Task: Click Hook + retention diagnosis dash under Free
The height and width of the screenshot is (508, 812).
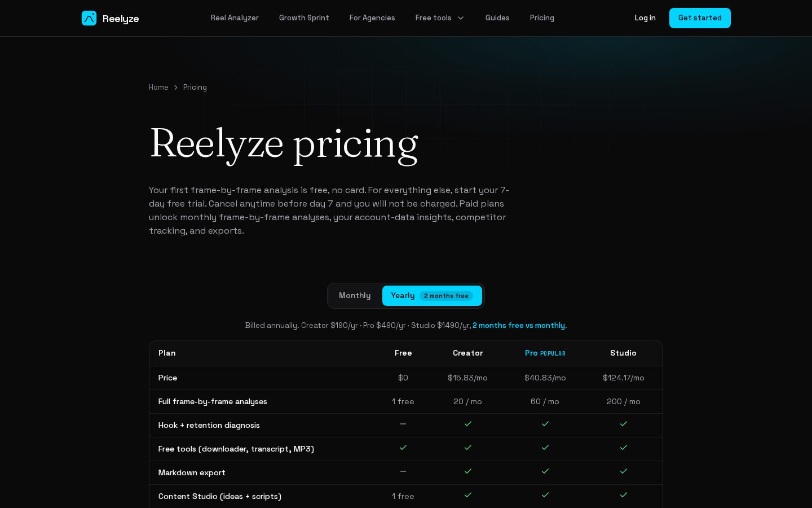Action: click(403, 424)
